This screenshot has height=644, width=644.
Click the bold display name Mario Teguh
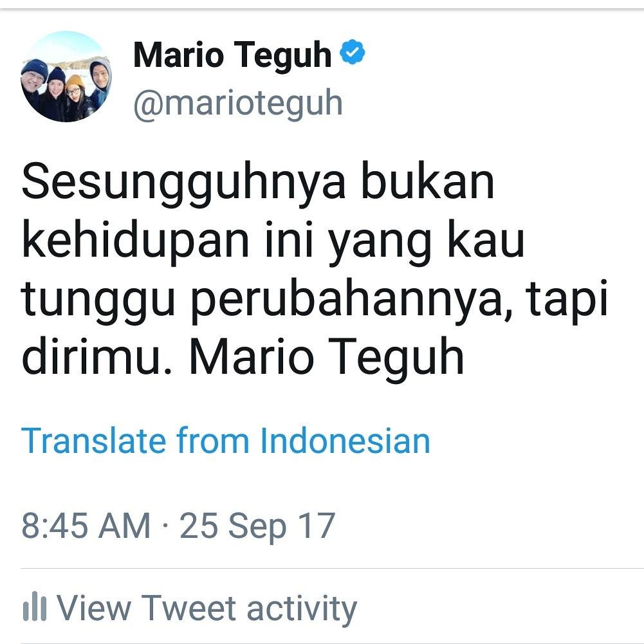click(232, 54)
